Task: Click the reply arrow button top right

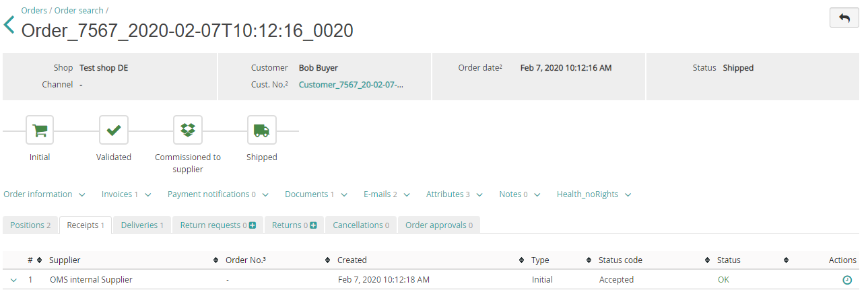Action: click(844, 18)
